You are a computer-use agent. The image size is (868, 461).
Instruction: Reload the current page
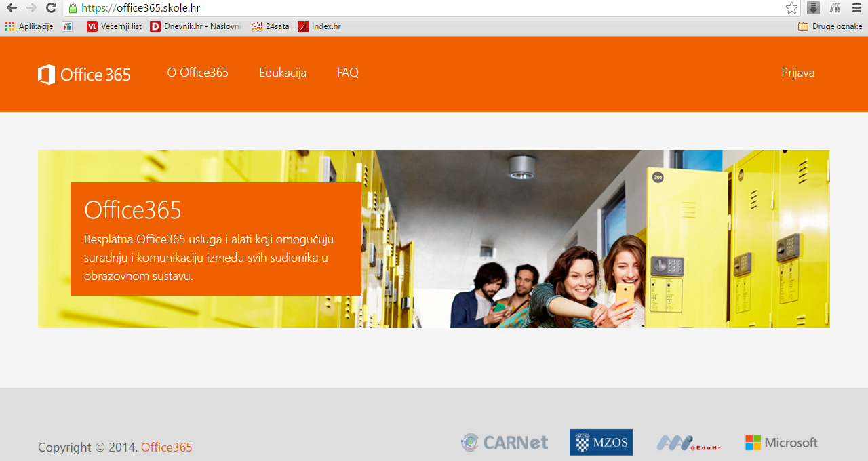[51, 8]
